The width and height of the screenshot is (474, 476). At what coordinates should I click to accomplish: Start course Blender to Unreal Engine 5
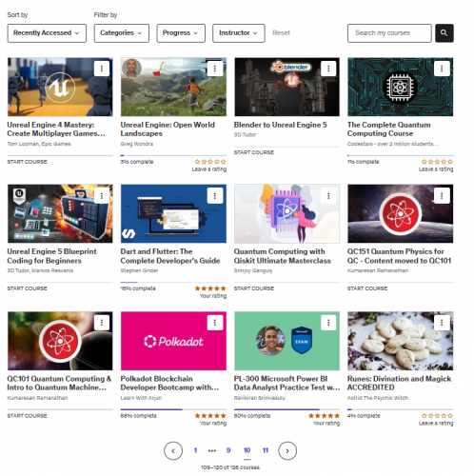(x=254, y=152)
